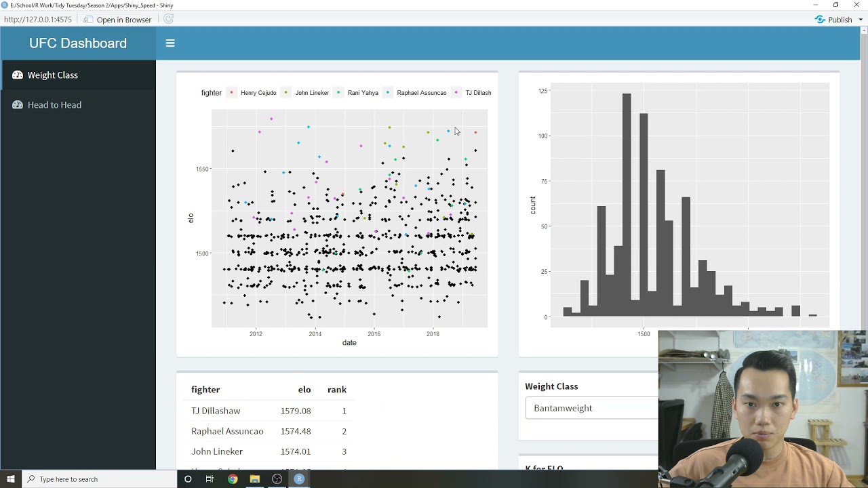Click the Raphael Assuncao legend swatch
Screen dimensions: 868x488
pyautogui.click(x=388, y=93)
